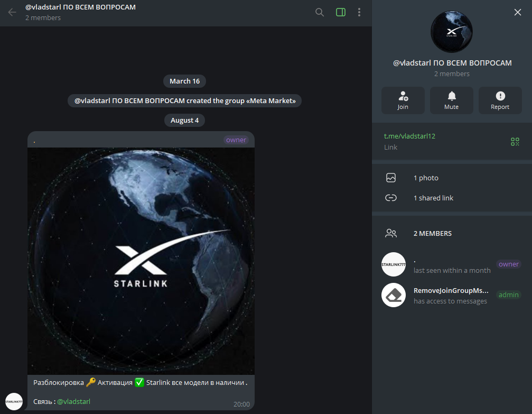Image resolution: width=532 pixels, height=414 pixels.
Task: Click the message text Разблокировка Активация
Action: [x=140, y=382]
